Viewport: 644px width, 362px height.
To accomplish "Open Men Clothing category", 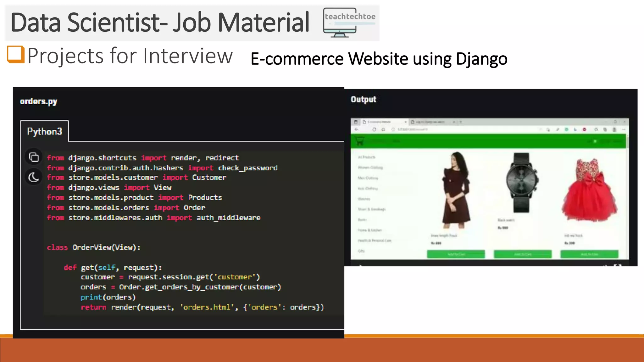I will (368, 178).
